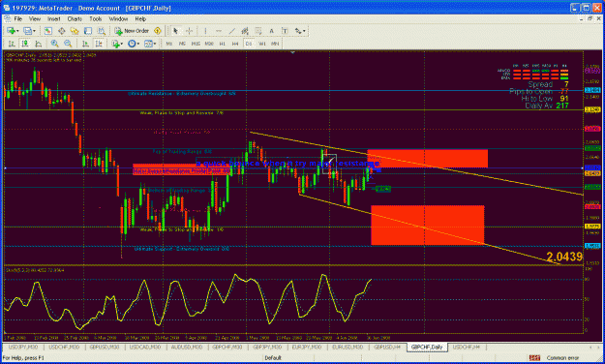Expand the New Chart dropdown arrow

(17, 31)
